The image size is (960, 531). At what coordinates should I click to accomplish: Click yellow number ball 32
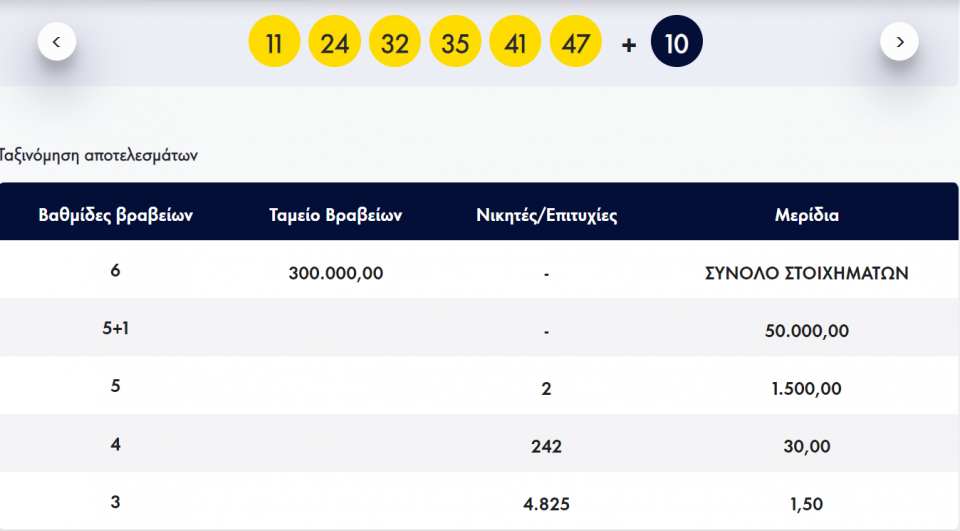[395, 43]
